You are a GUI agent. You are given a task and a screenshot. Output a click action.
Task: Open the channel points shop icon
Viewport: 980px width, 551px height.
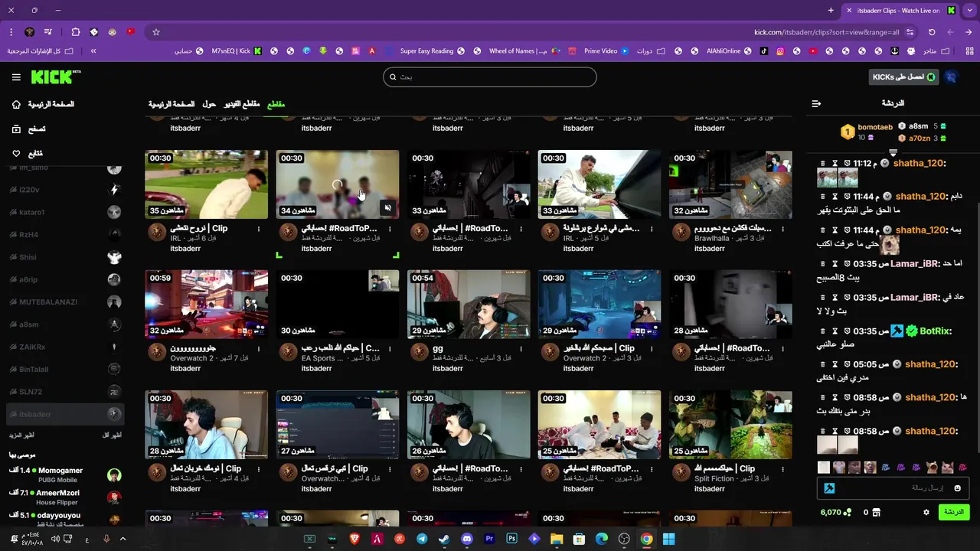[877, 512]
